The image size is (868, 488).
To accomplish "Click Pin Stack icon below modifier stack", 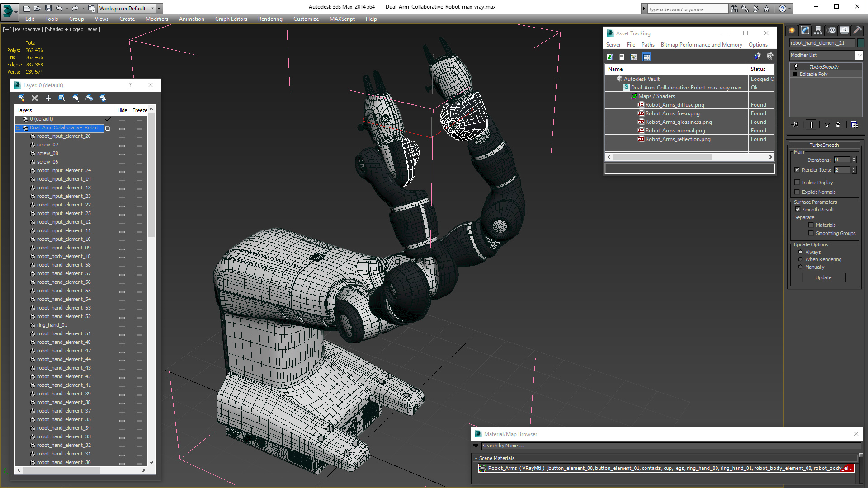I will pos(796,125).
